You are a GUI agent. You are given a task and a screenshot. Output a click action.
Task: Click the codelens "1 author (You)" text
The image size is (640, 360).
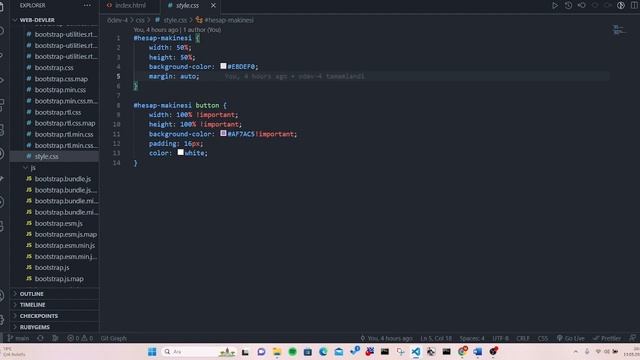point(202,30)
